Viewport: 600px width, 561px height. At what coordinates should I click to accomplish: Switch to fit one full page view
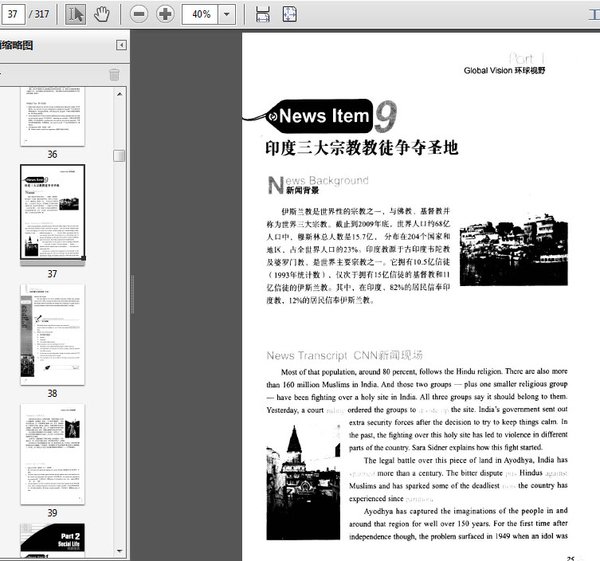[289, 14]
